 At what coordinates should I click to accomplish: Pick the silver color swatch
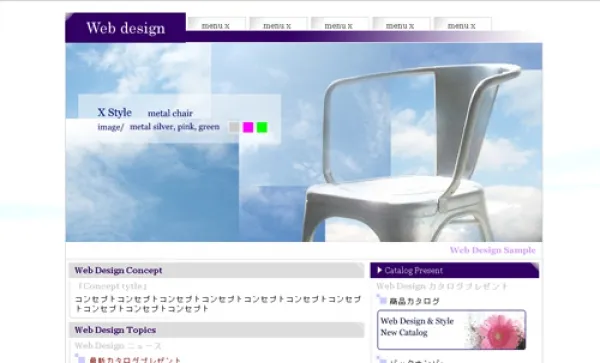[x=234, y=127]
